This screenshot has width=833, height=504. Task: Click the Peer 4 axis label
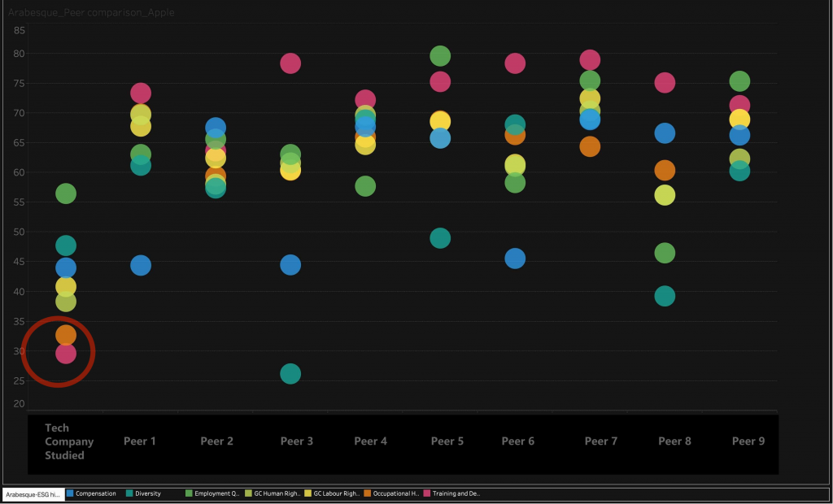click(x=370, y=441)
